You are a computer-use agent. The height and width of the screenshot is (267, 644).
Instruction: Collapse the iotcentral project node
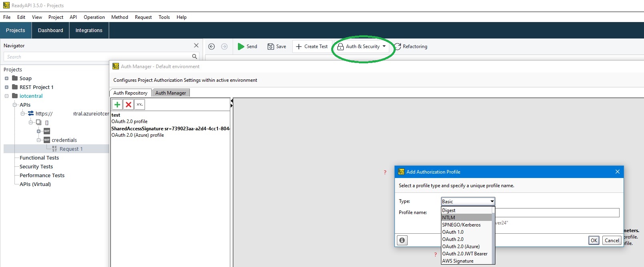[6, 96]
